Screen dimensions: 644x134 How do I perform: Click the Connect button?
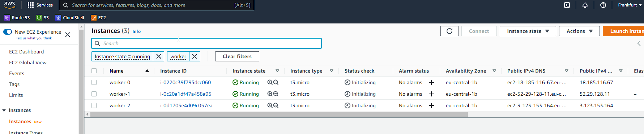479,31
